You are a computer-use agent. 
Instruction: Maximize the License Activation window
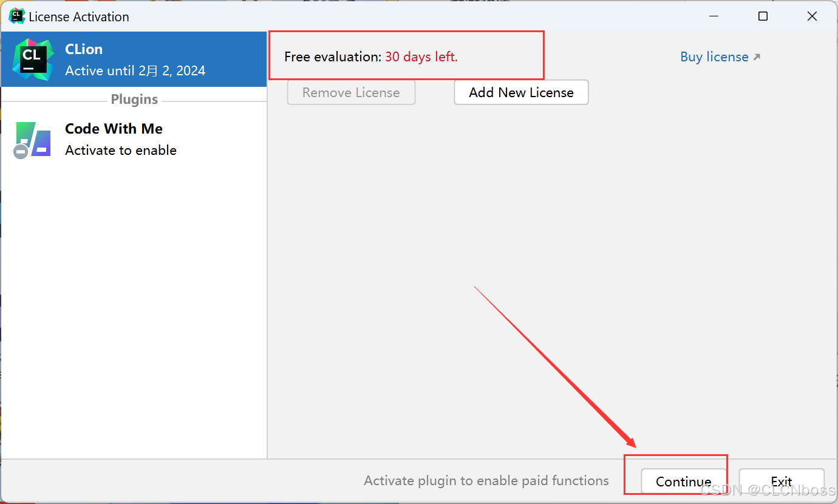click(763, 16)
